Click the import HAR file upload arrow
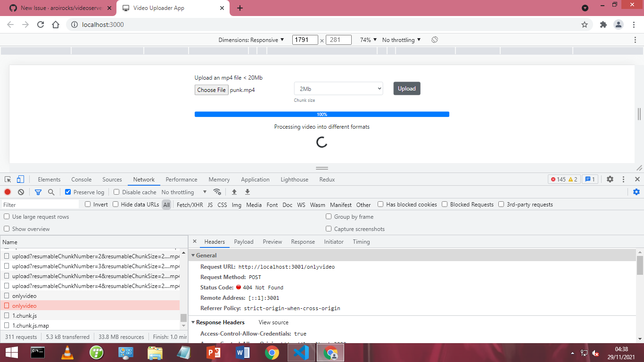Screen dimensions: 644x362 point(234,192)
